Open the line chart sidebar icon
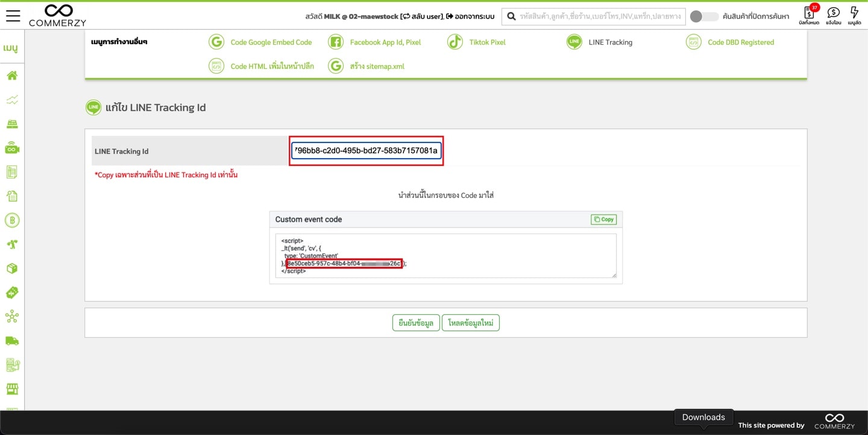 12,100
